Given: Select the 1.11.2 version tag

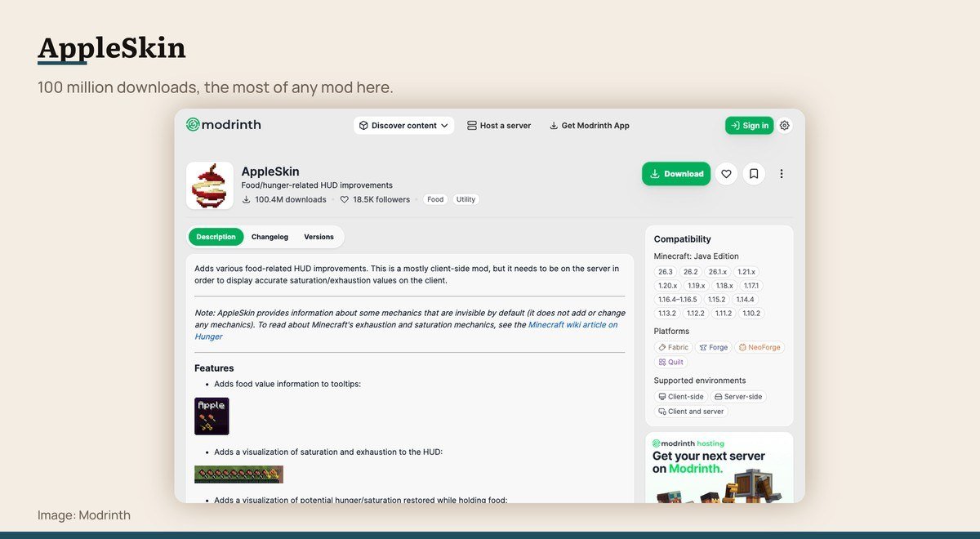Looking at the screenshot, I should click(x=724, y=314).
